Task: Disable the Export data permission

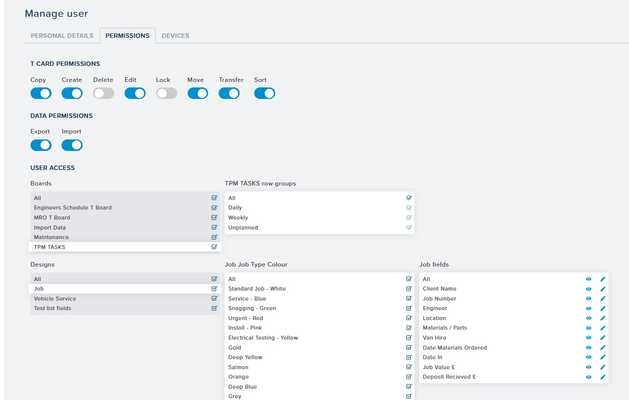Action: pos(40,145)
